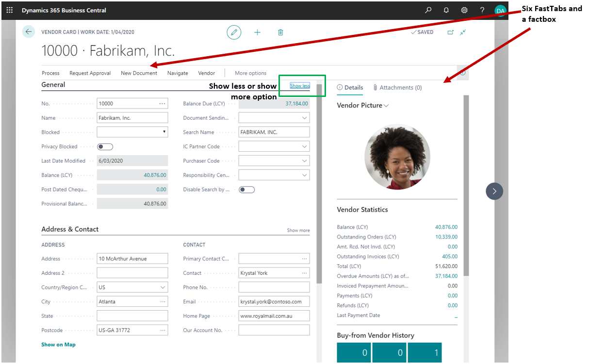The image size is (589, 364).
Task: Open the New Document menu
Action: 139,73
